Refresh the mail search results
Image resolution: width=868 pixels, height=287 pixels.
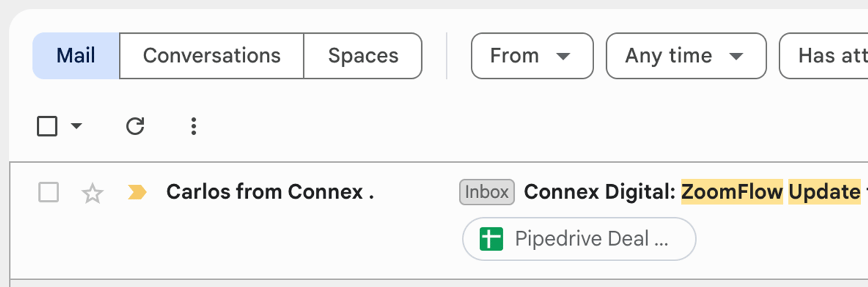coord(135,126)
